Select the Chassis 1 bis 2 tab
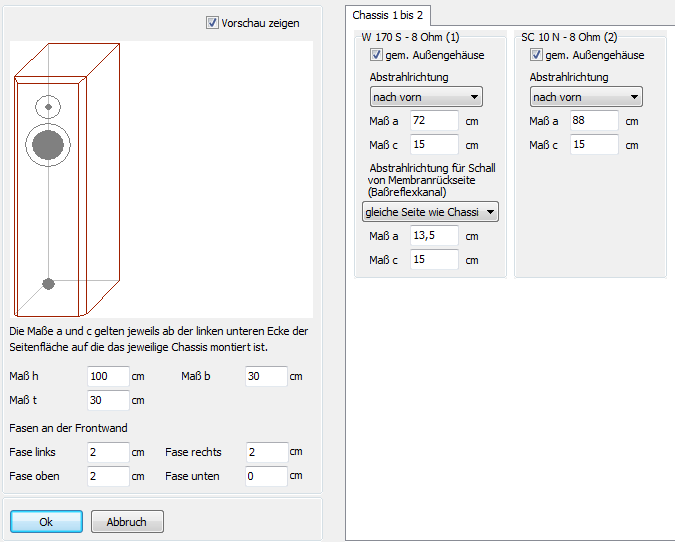 [387, 15]
